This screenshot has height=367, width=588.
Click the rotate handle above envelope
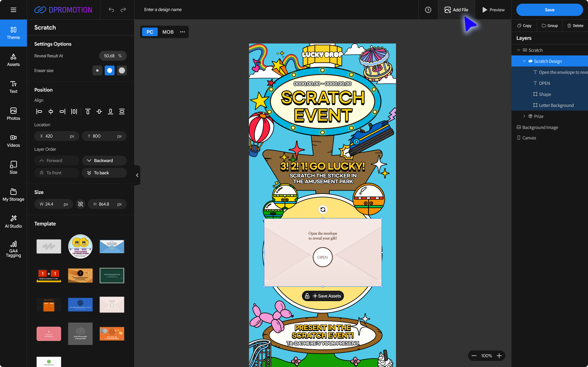tap(323, 210)
